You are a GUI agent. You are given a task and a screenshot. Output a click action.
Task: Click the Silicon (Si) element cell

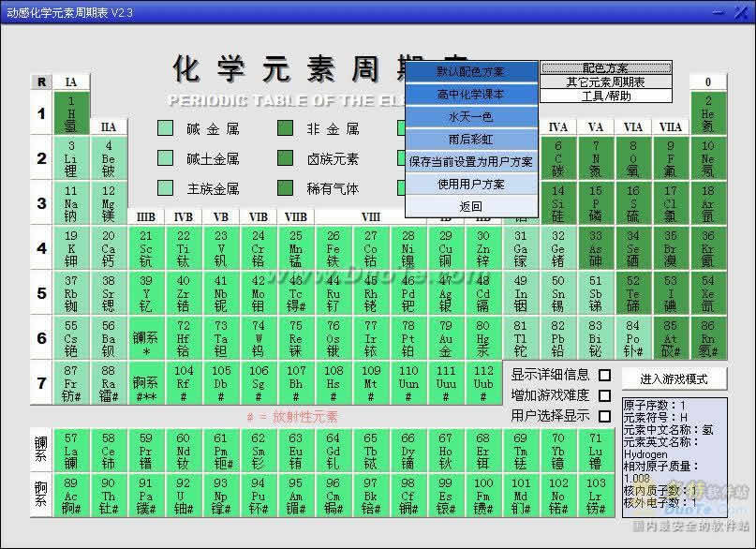(x=558, y=203)
